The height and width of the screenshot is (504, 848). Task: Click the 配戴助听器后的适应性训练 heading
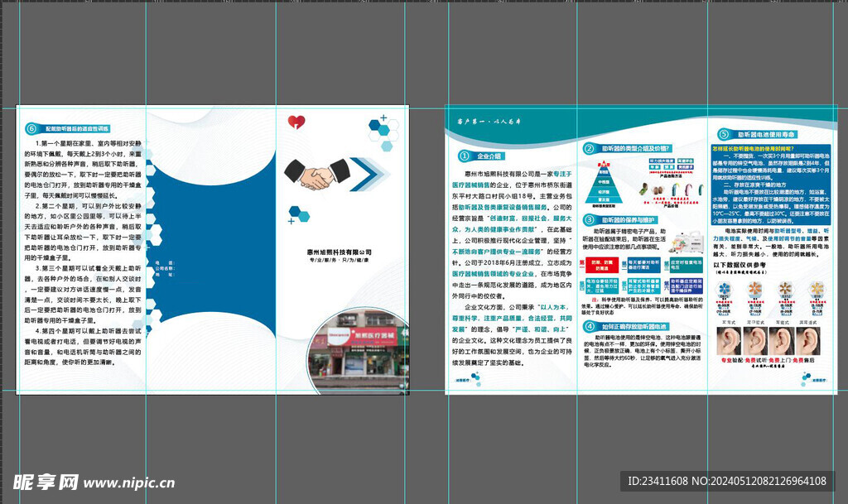tap(77, 129)
